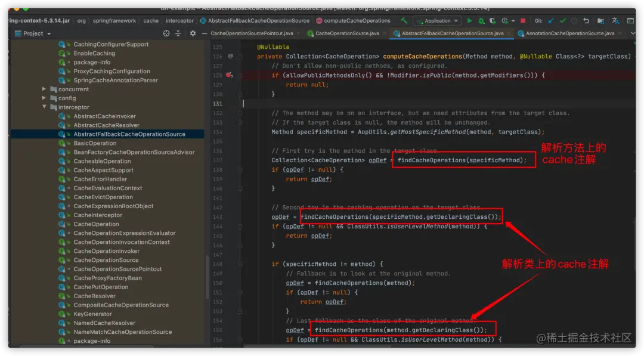This screenshot has height=356, width=644.
Task: Select CacheInterceptor in tree
Action: click(x=98, y=215)
